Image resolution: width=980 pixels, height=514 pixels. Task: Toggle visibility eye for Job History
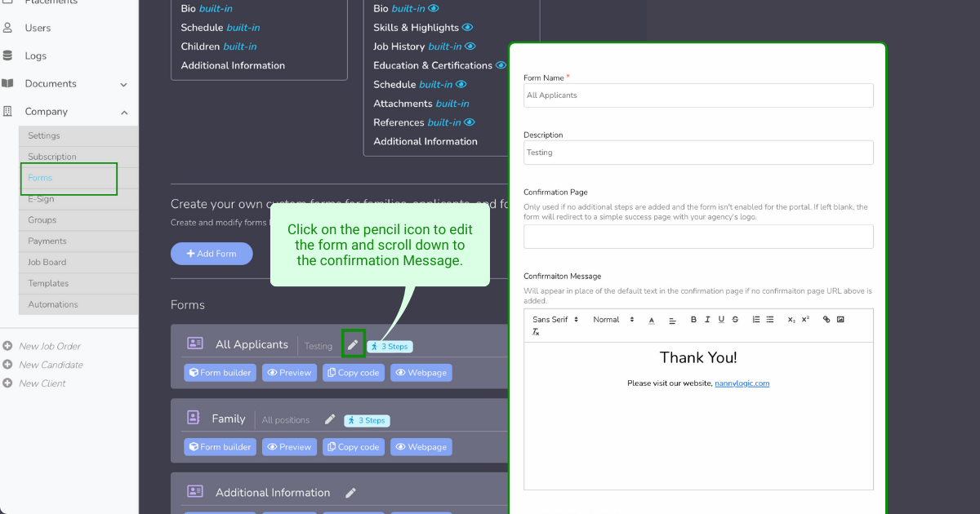(x=470, y=47)
